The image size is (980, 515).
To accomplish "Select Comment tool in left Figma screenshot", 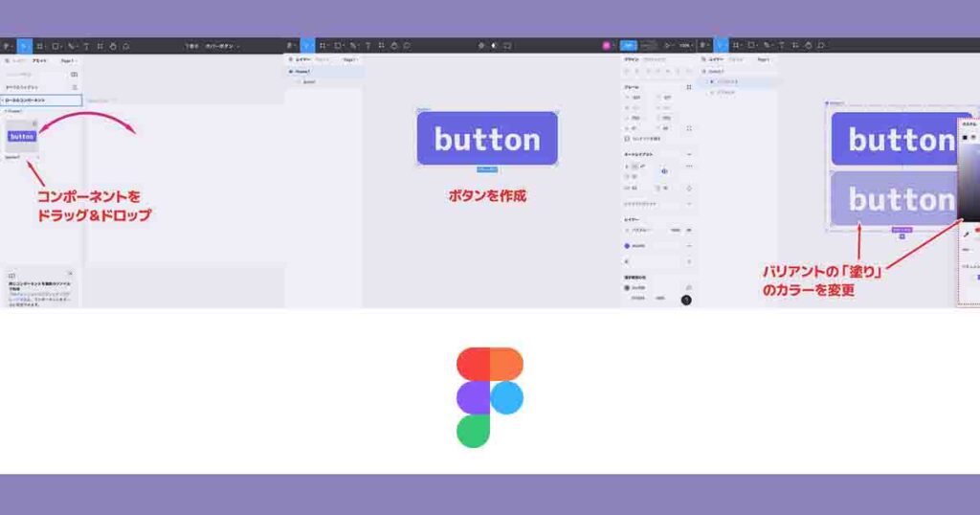I will pyautogui.click(x=126, y=46).
